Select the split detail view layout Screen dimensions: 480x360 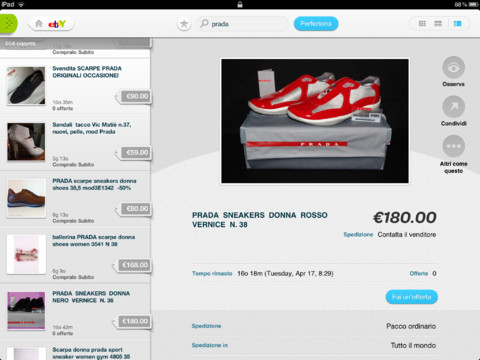458,23
